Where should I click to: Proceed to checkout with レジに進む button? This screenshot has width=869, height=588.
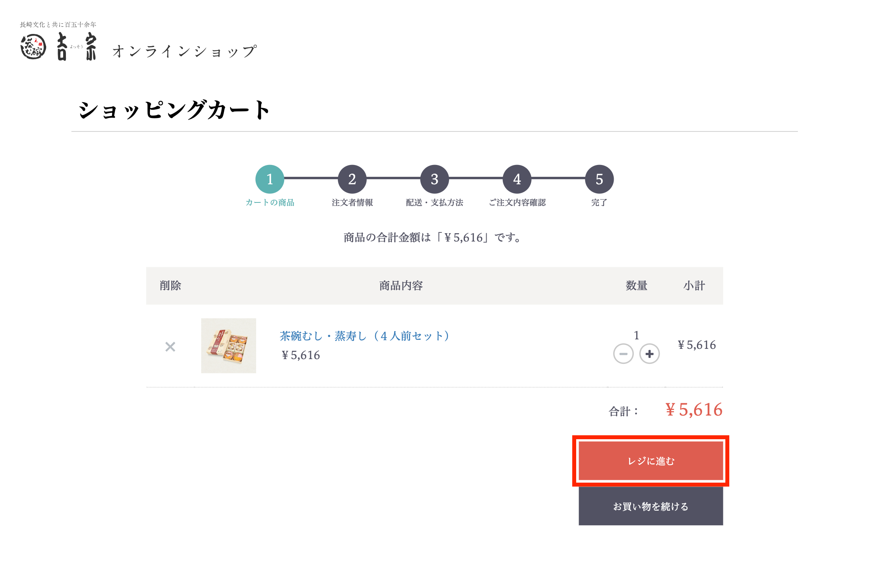(x=651, y=461)
